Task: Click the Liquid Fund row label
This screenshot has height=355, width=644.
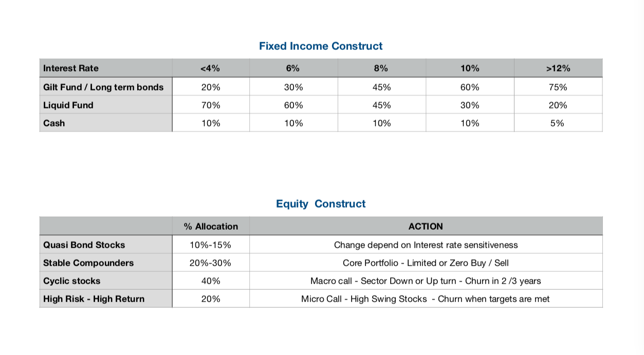Action: [68, 105]
